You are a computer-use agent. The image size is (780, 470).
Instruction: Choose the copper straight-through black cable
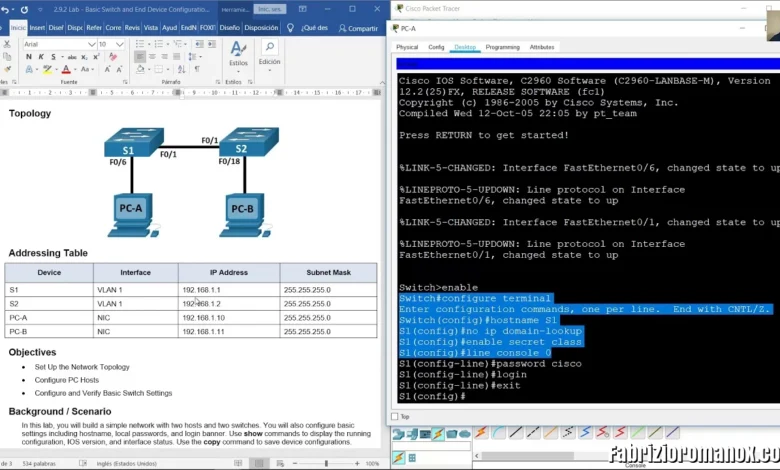(516, 433)
